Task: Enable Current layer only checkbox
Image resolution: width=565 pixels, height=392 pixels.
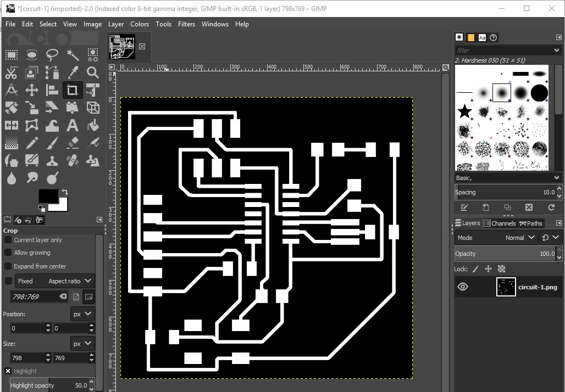Action: click(8, 240)
